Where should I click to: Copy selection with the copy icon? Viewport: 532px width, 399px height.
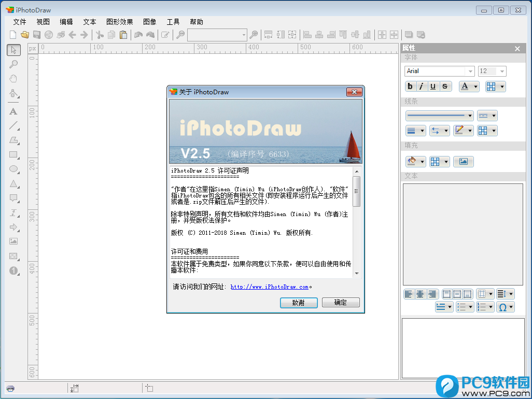[x=111, y=35]
